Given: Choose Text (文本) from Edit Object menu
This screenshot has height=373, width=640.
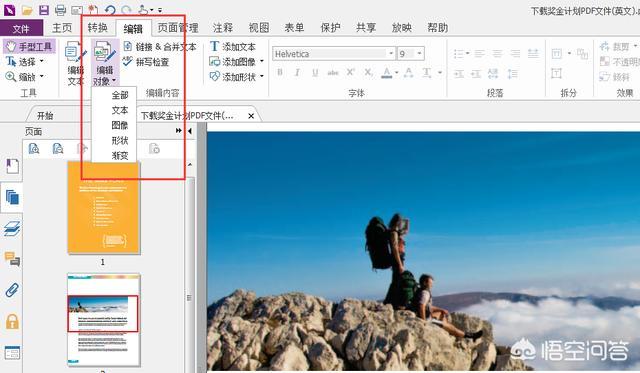Looking at the screenshot, I should point(120,110).
